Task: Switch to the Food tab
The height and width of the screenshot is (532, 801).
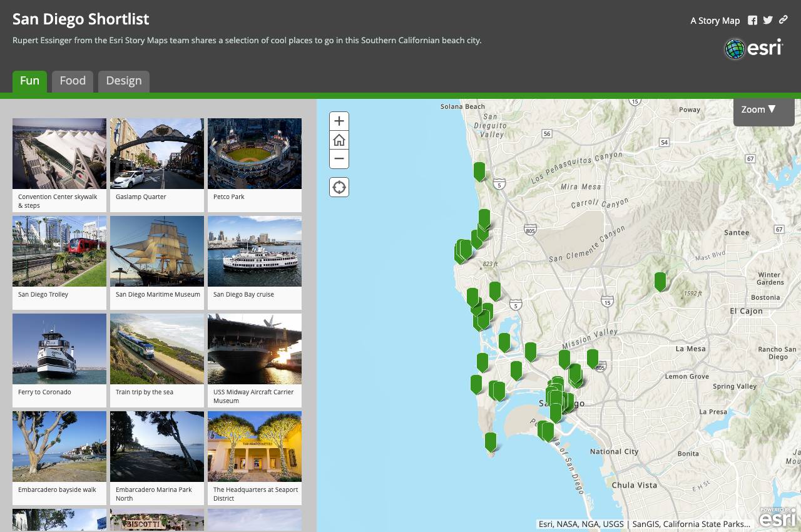Action: coord(73,81)
